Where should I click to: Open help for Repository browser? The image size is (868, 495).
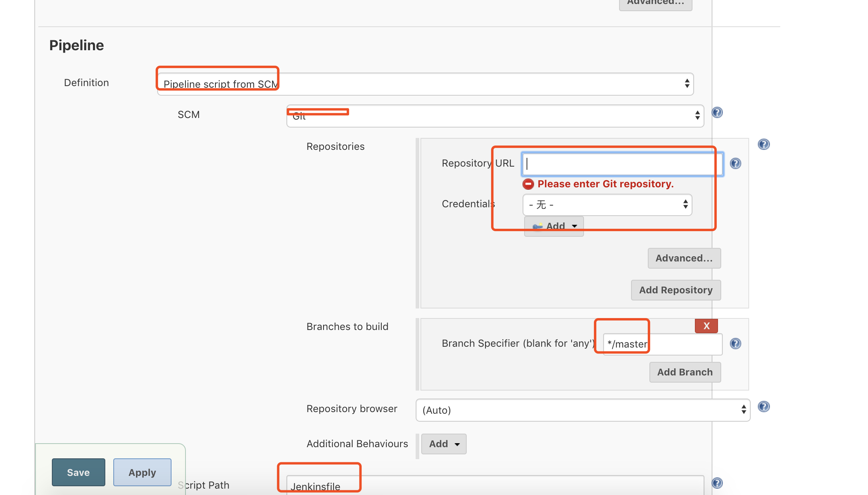tap(764, 406)
